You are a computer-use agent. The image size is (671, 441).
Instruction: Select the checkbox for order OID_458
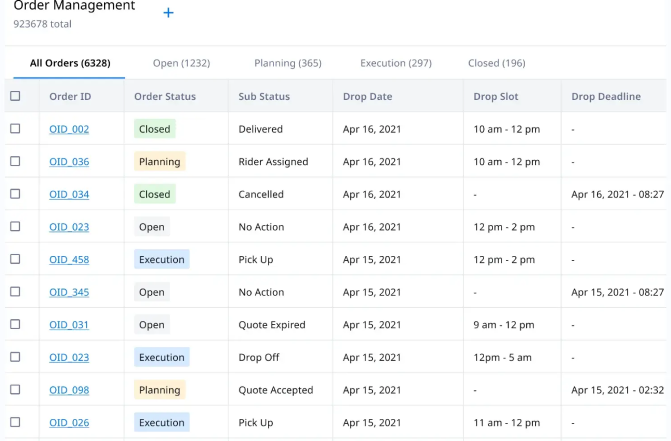(15, 259)
